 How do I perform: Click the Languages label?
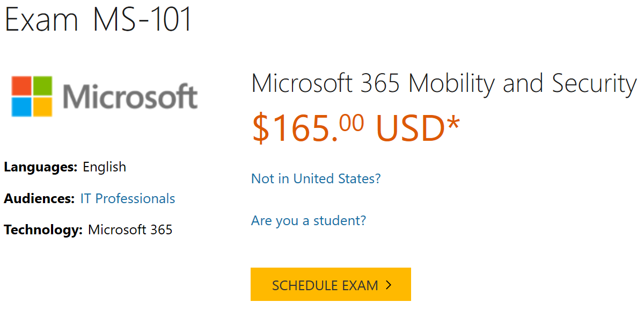[41, 167]
